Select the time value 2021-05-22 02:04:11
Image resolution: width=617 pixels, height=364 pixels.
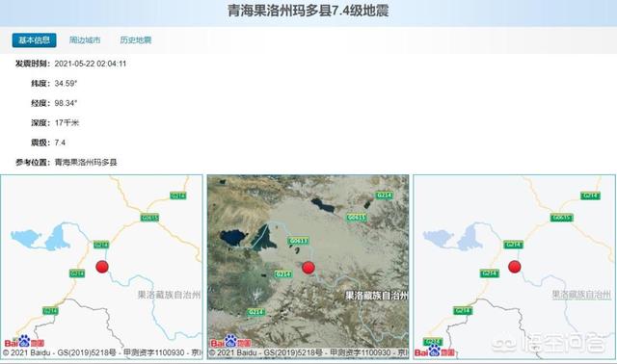[x=91, y=64]
